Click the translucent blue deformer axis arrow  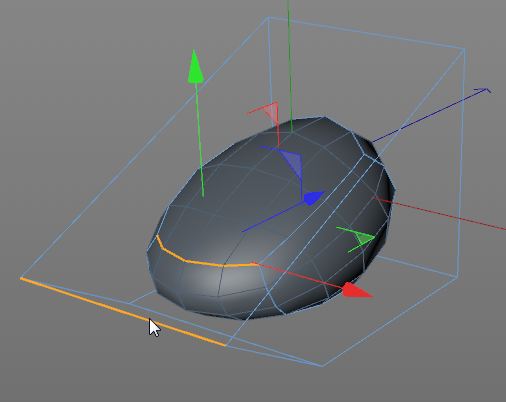click(293, 162)
